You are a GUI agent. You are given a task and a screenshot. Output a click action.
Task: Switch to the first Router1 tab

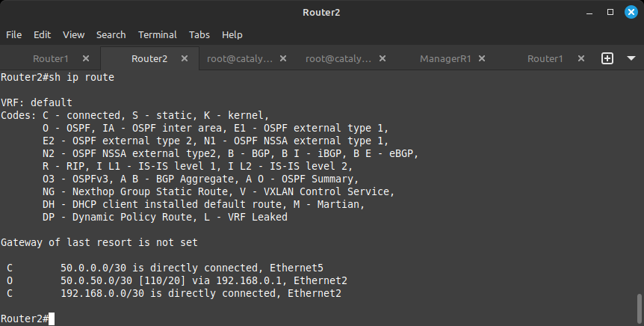point(51,58)
